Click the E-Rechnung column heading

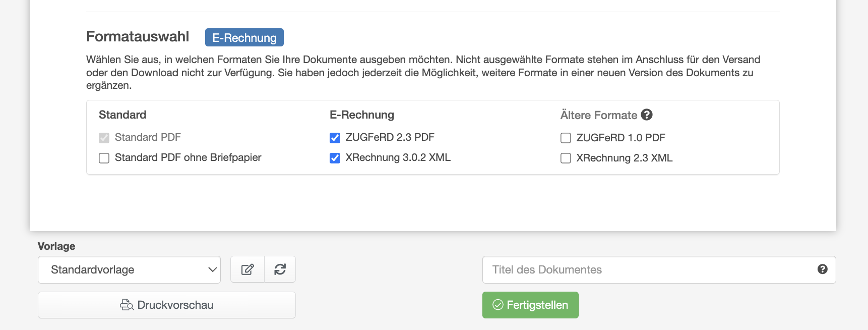pyautogui.click(x=361, y=115)
